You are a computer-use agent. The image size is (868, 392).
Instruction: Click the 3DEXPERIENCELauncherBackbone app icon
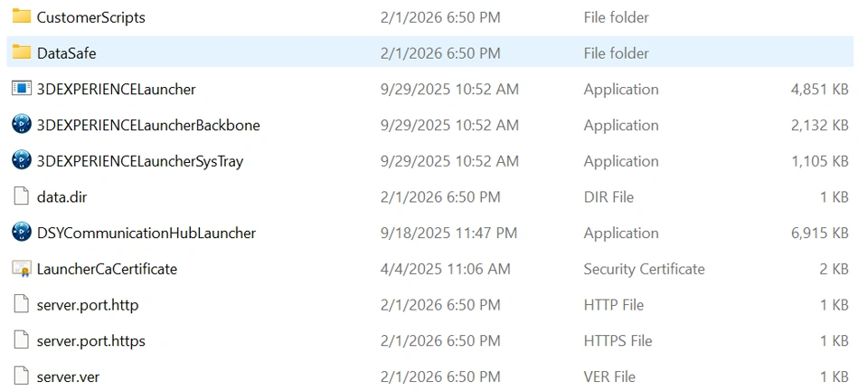[x=22, y=125]
